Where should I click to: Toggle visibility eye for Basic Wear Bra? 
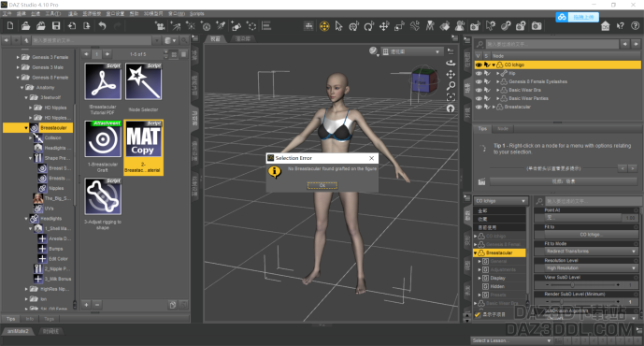[x=479, y=90]
